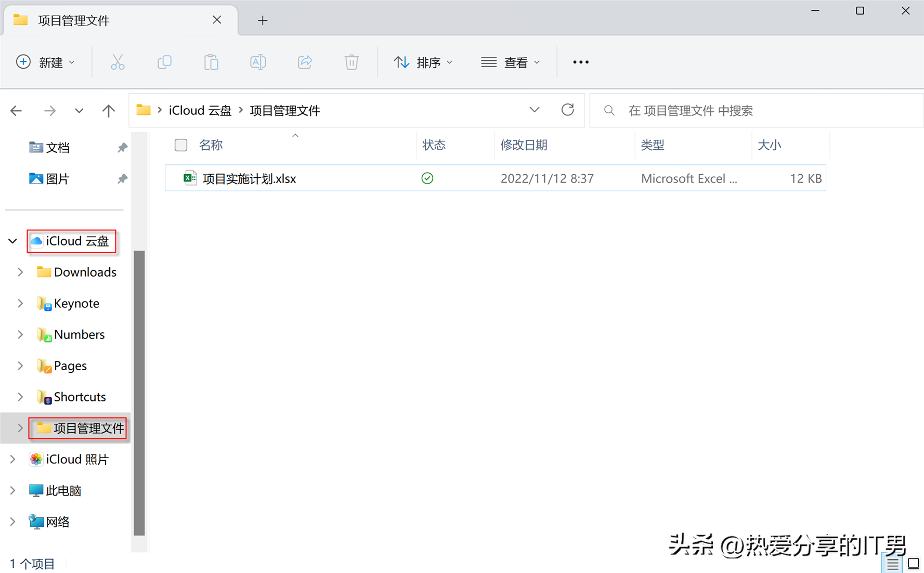Viewport: 924px width, 573px height.
Task: Switch to details view in status bar
Action: (893, 564)
